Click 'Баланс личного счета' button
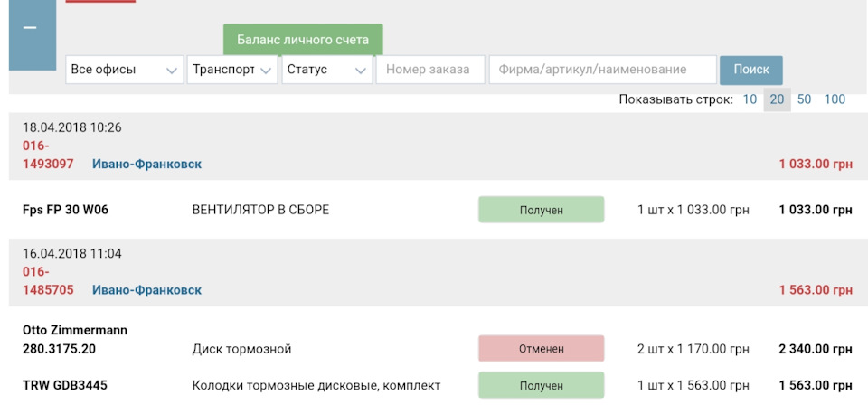Image resolution: width=868 pixels, height=414 pixels. [x=303, y=40]
